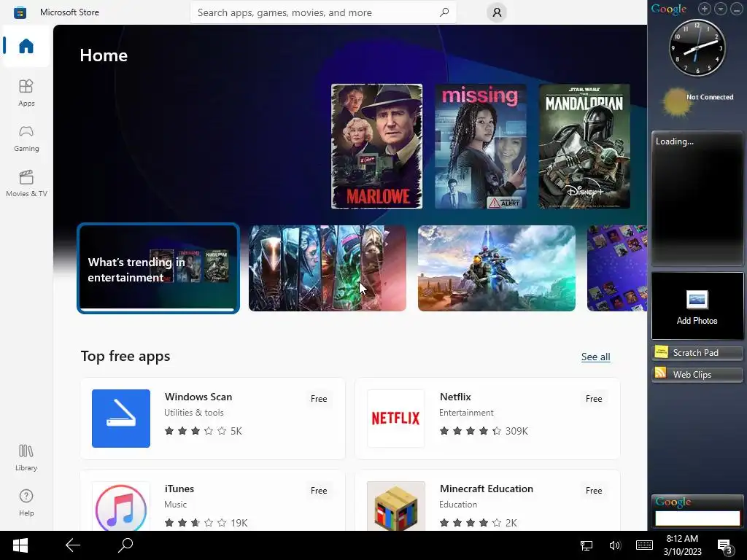The image size is (747, 560).
Task: Click the Windows Scan star rating
Action: (x=203, y=431)
